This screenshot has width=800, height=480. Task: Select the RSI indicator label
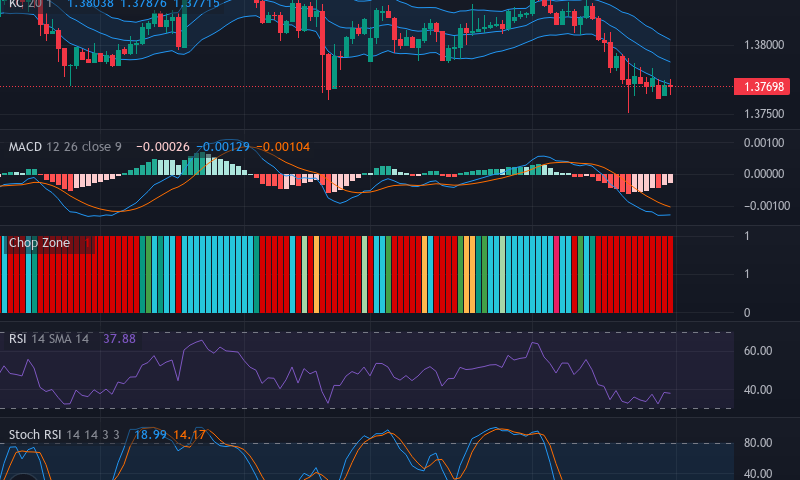(x=17, y=339)
